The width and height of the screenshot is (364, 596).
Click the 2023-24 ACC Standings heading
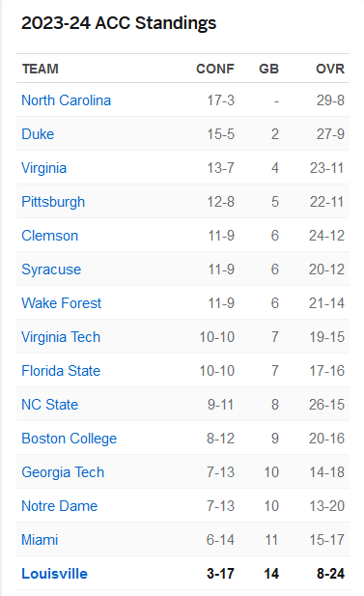(x=119, y=23)
